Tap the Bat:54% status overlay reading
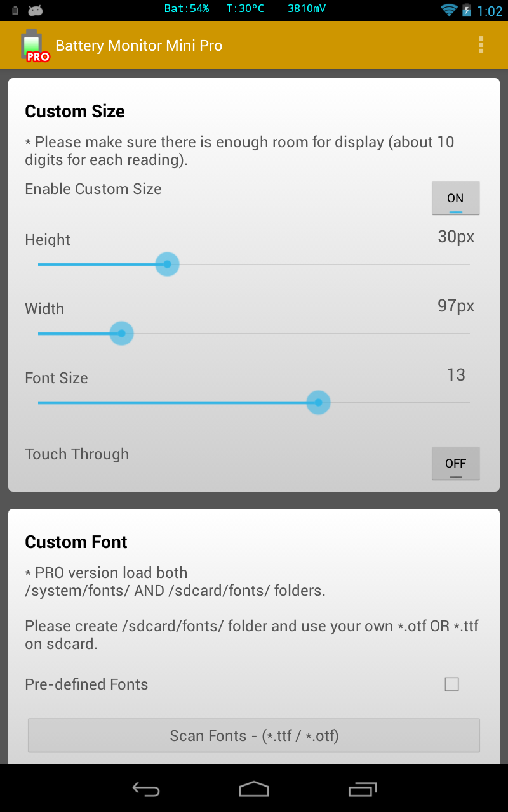The height and width of the screenshot is (812, 508). [x=186, y=9]
